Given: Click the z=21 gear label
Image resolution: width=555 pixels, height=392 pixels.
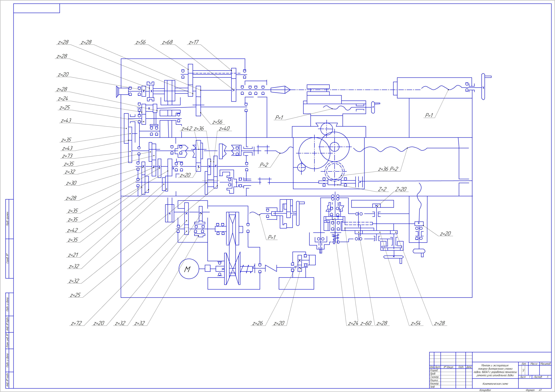Looking at the screenshot, I should click(x=73, y=255).
